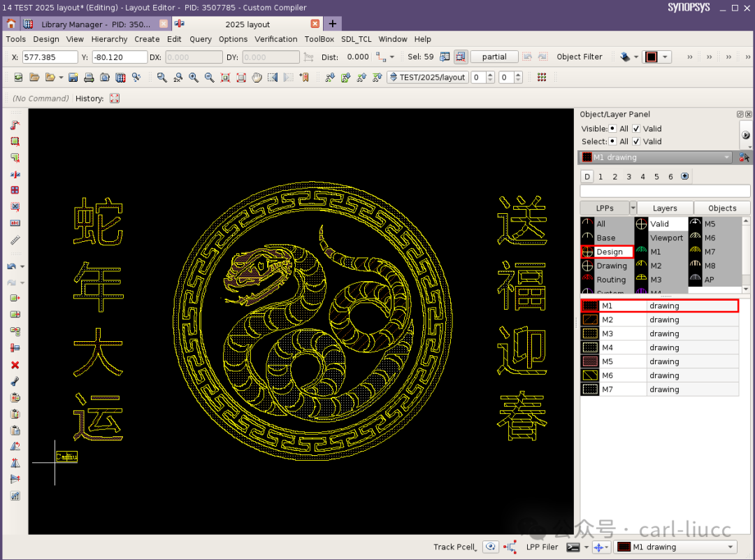Open the TEST/2025/layout hierarchy selector

click(428, 77)
